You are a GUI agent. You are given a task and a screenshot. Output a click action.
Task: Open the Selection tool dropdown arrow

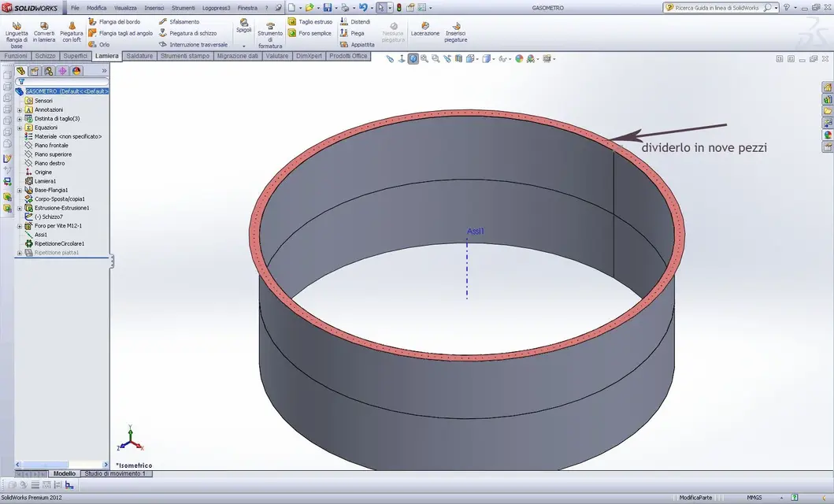point(389,8)
